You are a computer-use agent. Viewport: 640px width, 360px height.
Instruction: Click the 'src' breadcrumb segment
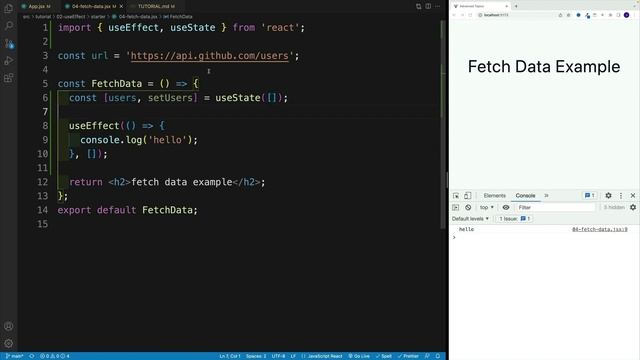coord(27,17)
